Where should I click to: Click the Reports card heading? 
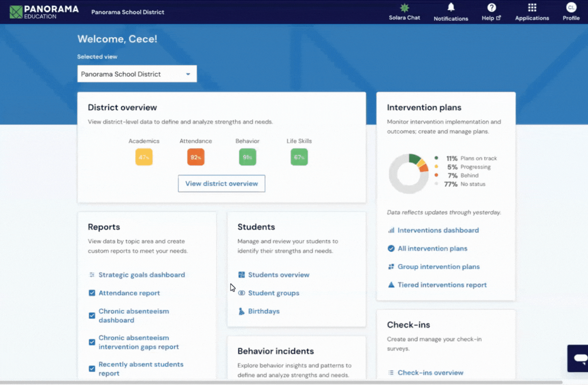pos(104,227)
